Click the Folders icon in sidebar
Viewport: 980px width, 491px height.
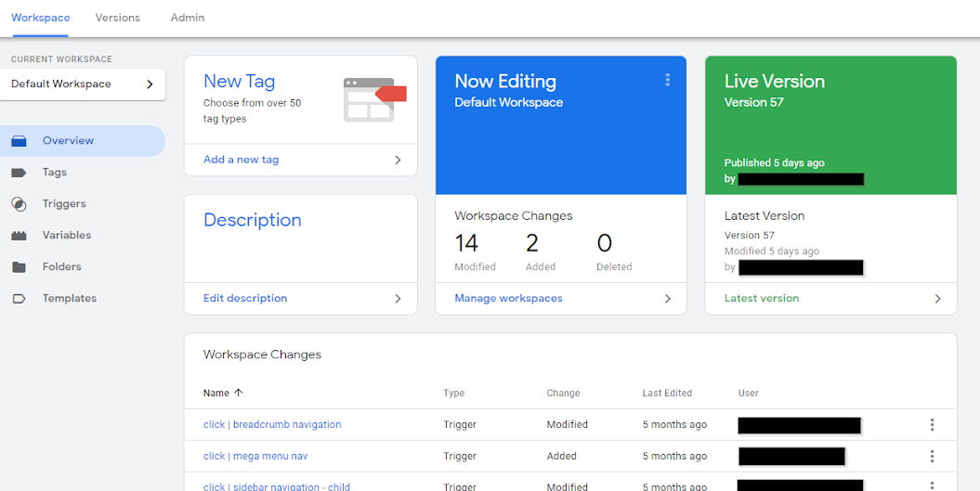click(x=19, y=267)
